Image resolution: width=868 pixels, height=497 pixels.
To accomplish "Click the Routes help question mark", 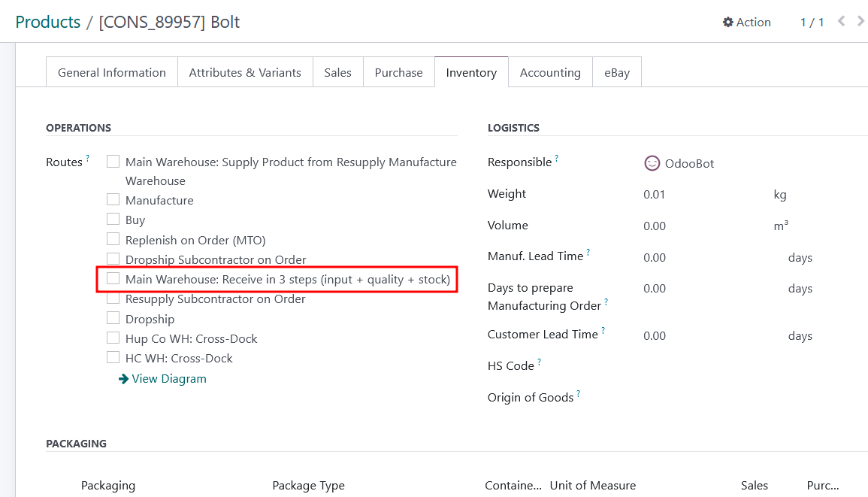I will coord(88,159).
